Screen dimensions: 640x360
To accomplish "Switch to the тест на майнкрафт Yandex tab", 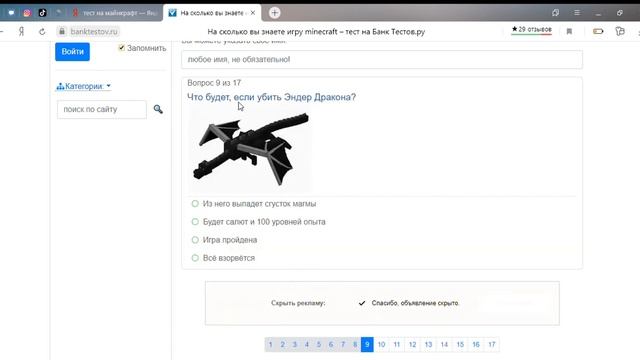I will tap(114, 13).
